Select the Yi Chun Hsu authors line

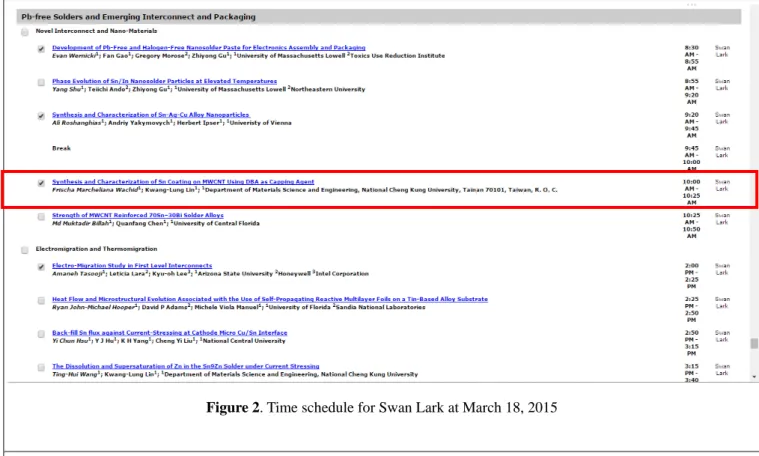tap(169, 341)
